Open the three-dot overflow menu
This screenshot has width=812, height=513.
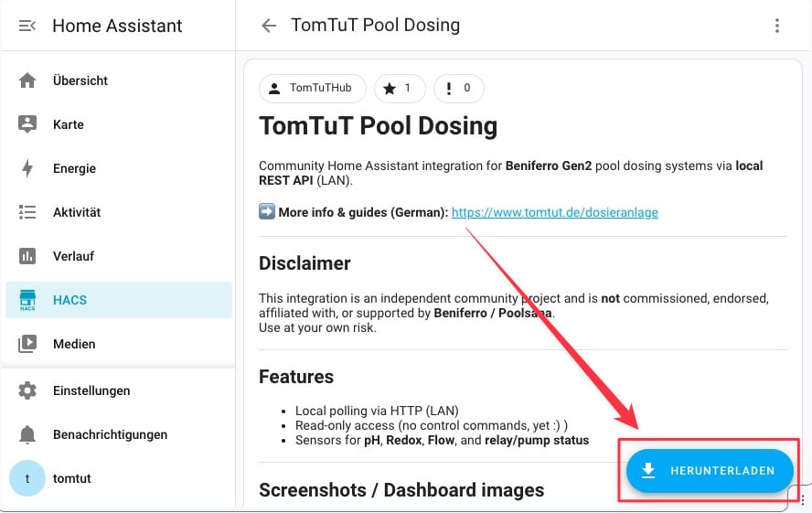777,26
